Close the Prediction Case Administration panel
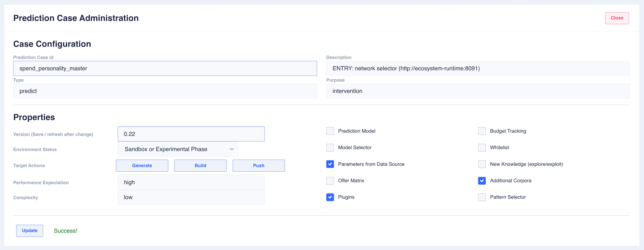Image resolution: width=644 pixels, height=250 pixels. click(x=617, y=18)
